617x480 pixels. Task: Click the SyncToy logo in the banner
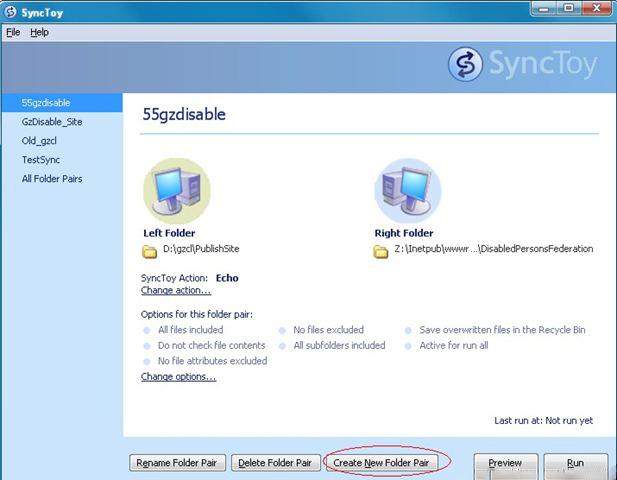pos(523,64)
